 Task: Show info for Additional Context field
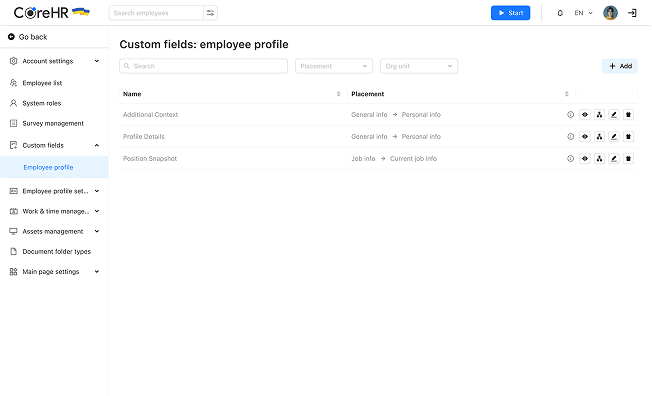(x=570, y=114)
